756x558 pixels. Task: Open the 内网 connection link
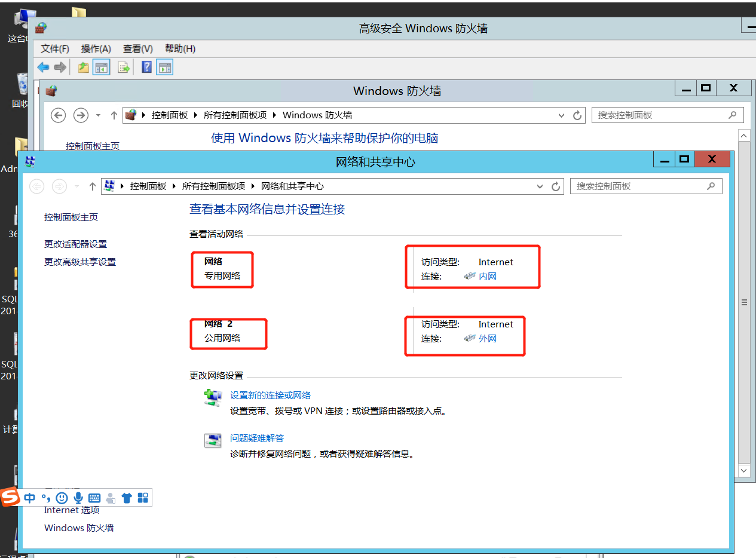[488, 277]
